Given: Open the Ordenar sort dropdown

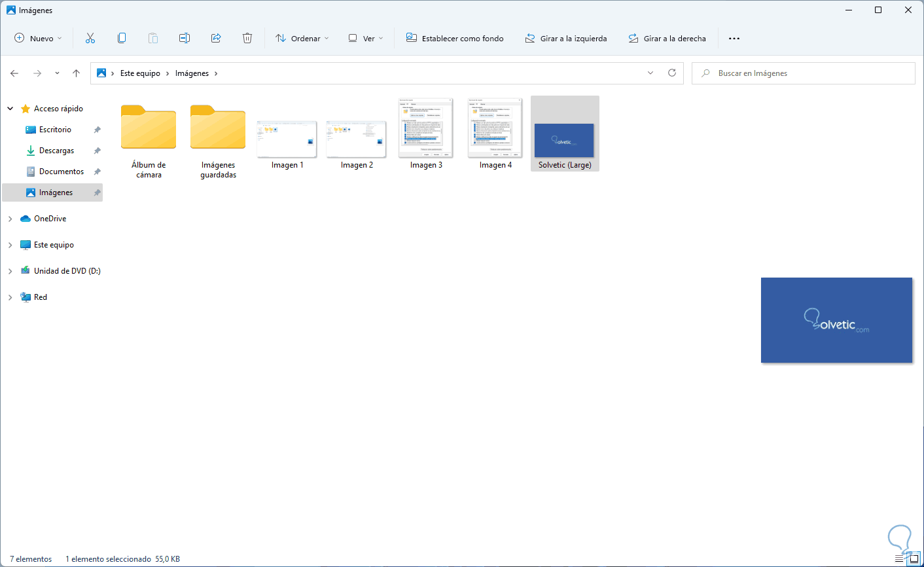Looking at the screenshot, I should pyautogui.click(x=302, y=38).
